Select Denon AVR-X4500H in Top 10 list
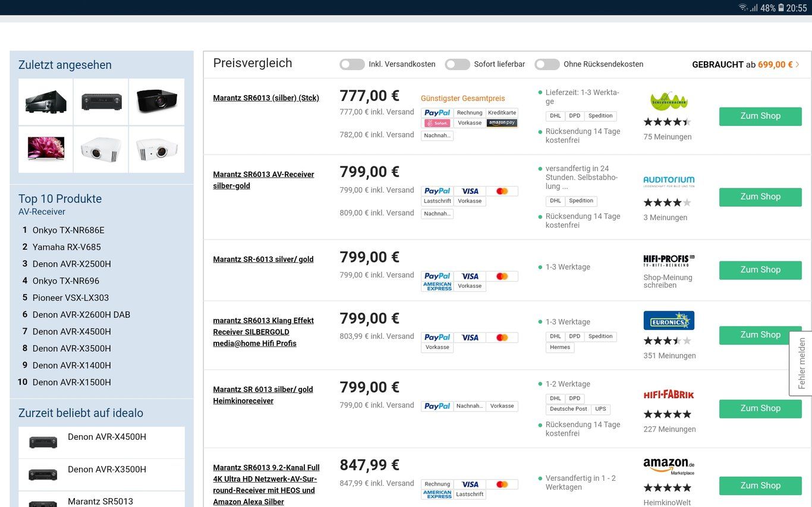The width and height of the screenshot is (812, 507). pyautogui.click(x=71, y=332)
